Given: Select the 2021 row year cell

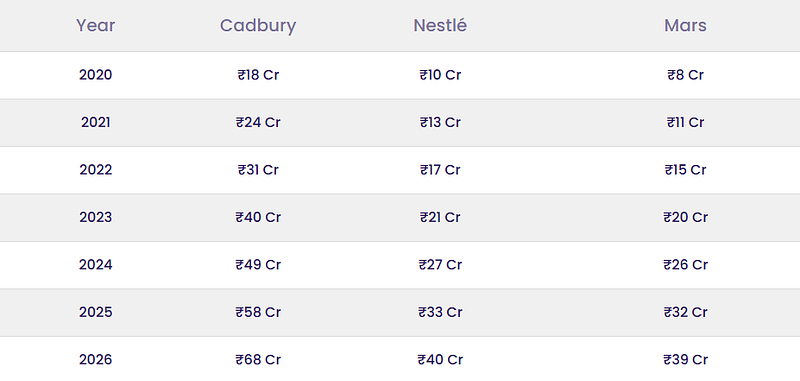Looking at the screenshot, I should [x=95, y=122].
